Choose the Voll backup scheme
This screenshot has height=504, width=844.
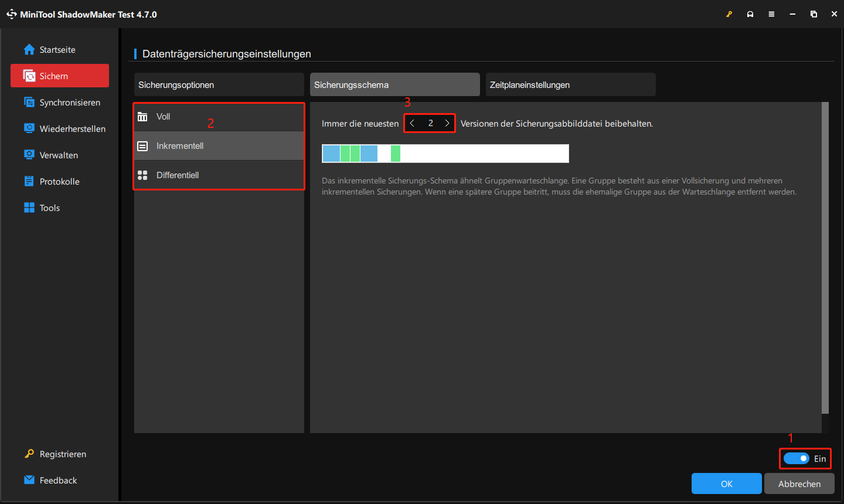[x=219, y=117]
